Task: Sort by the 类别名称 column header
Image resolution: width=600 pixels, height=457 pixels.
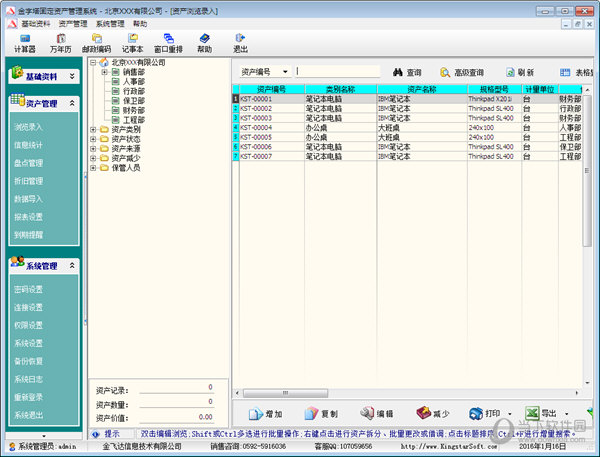Action: (341, 89)
